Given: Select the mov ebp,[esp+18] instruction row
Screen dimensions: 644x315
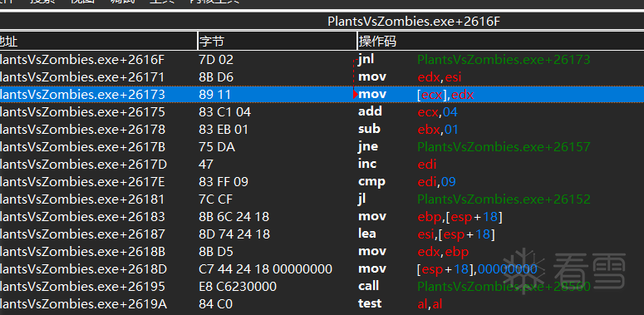Looking at the screenshot, I should (x=322, y=216).
